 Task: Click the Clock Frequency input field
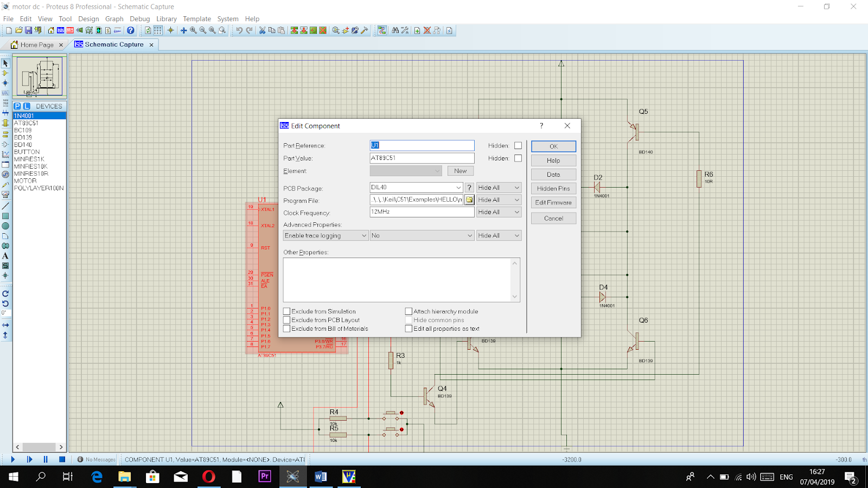(422, 212)
